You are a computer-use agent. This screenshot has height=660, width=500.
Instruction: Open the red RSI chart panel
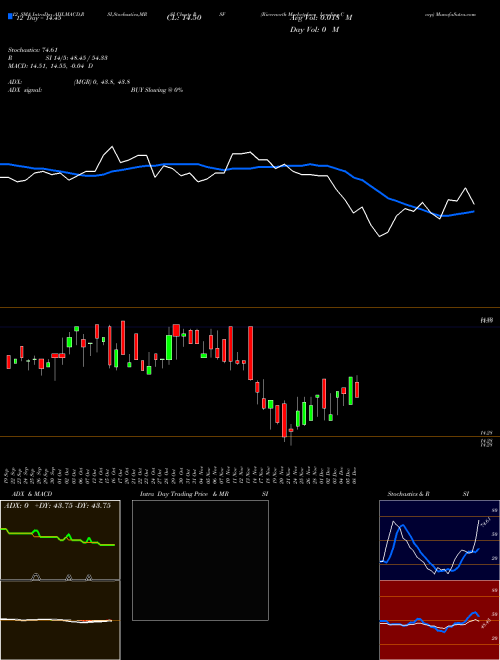tap(439, 620)
